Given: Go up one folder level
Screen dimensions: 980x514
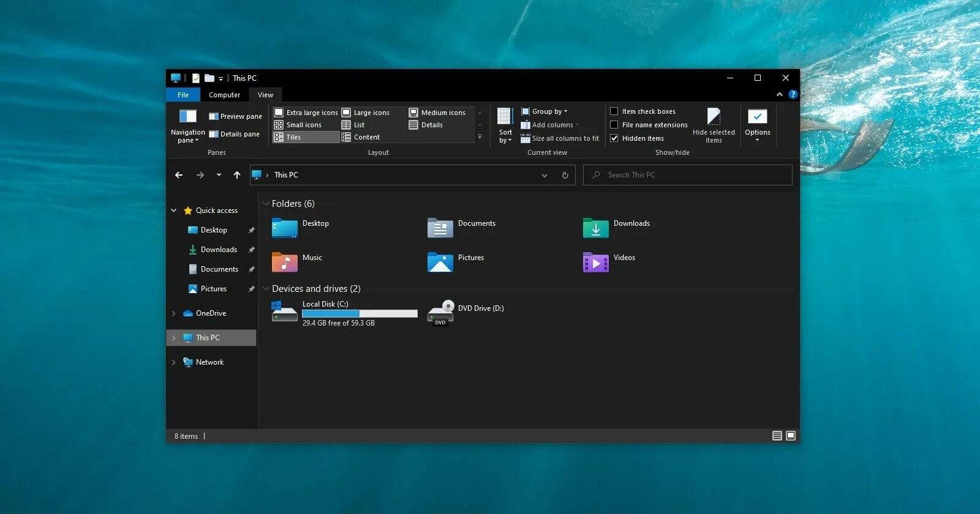Looking at the screenshot, I should tap(237, 175).
